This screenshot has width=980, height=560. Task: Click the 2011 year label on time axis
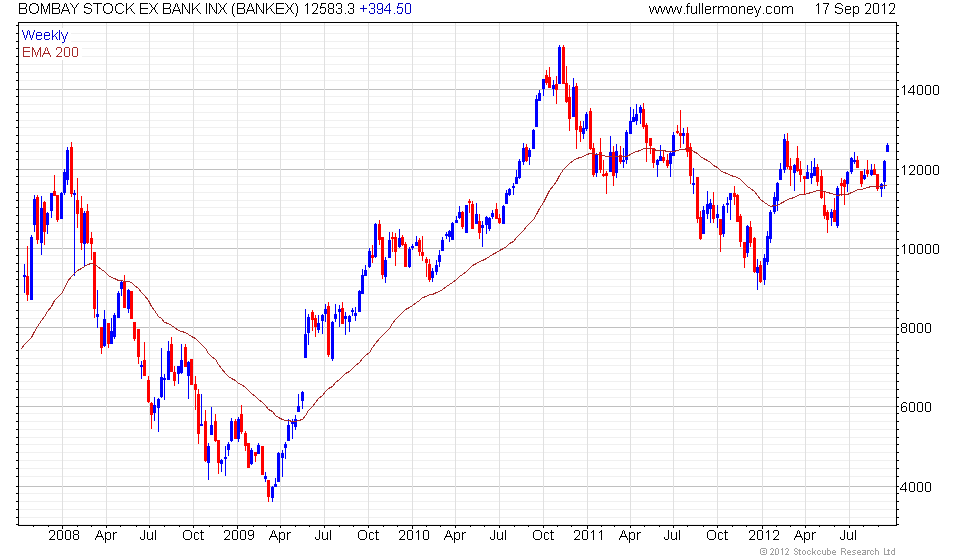click(x=589, y=536)
